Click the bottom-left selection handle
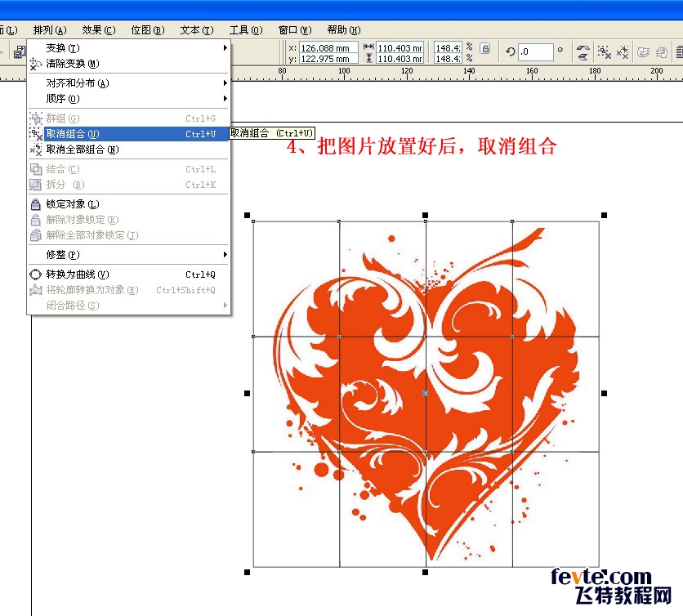 (x=247, y=572)
